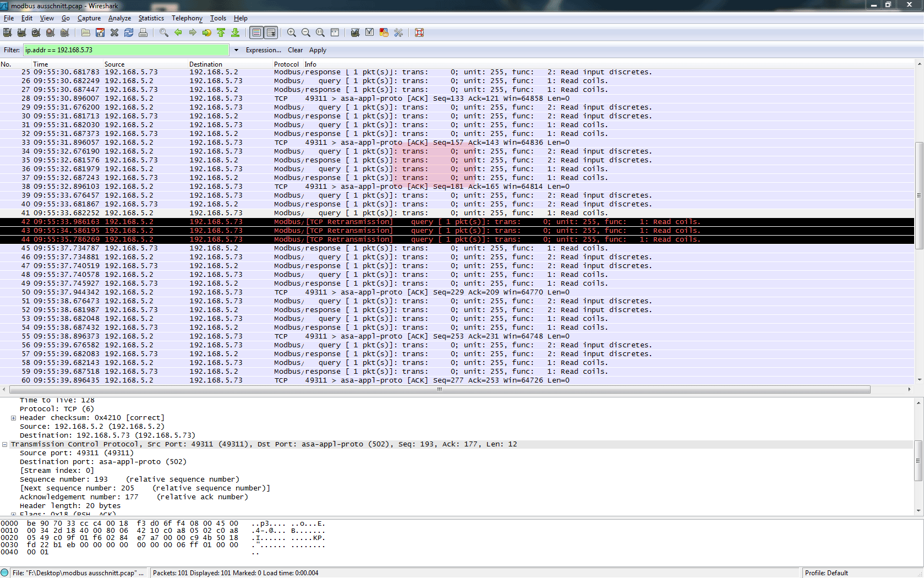
Task: Focus the display filter input field
Action: (x=126, y=50)
